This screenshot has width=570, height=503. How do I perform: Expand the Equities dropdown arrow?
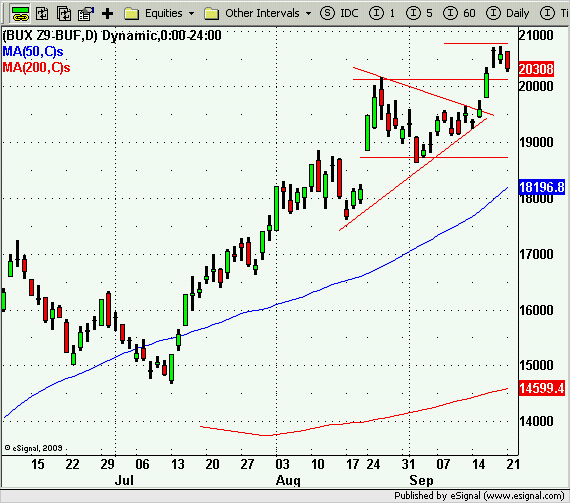[x=192, y=14]
